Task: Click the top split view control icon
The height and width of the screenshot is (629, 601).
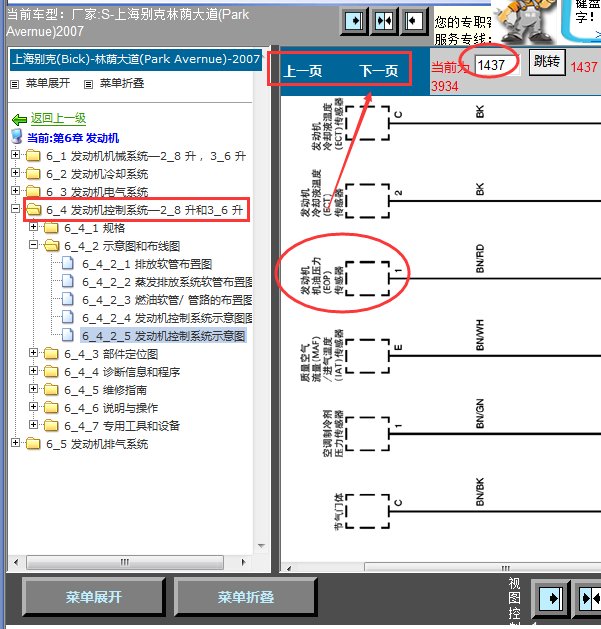Action: tap(384, 21)
